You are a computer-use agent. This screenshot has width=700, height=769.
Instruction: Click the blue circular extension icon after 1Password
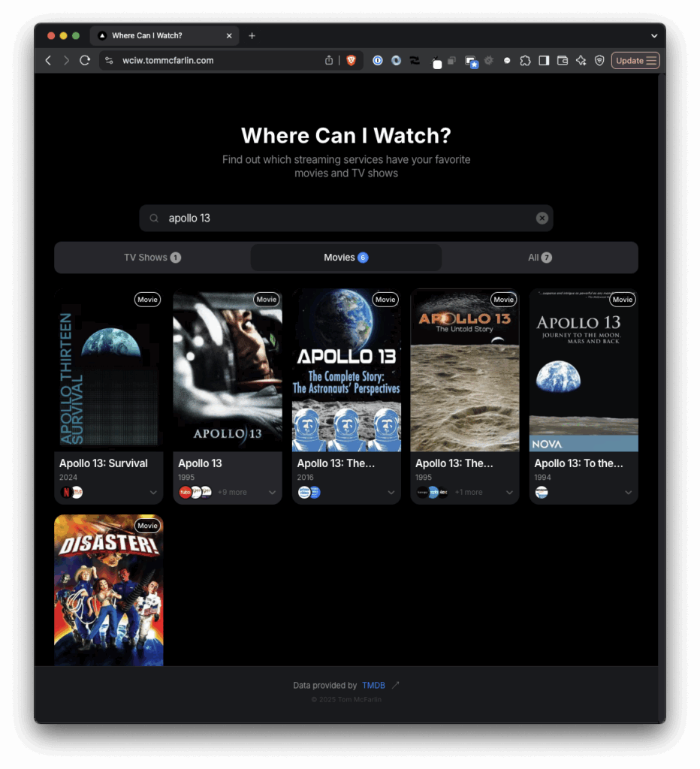point(396,60)
